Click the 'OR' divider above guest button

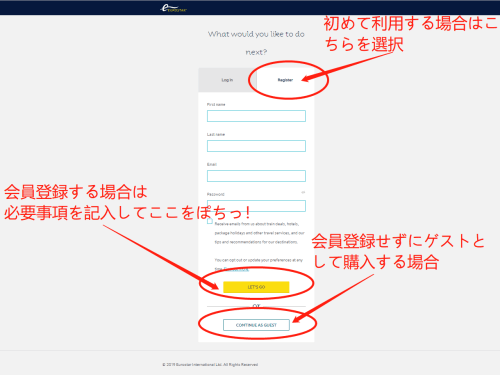pos(256,306)
